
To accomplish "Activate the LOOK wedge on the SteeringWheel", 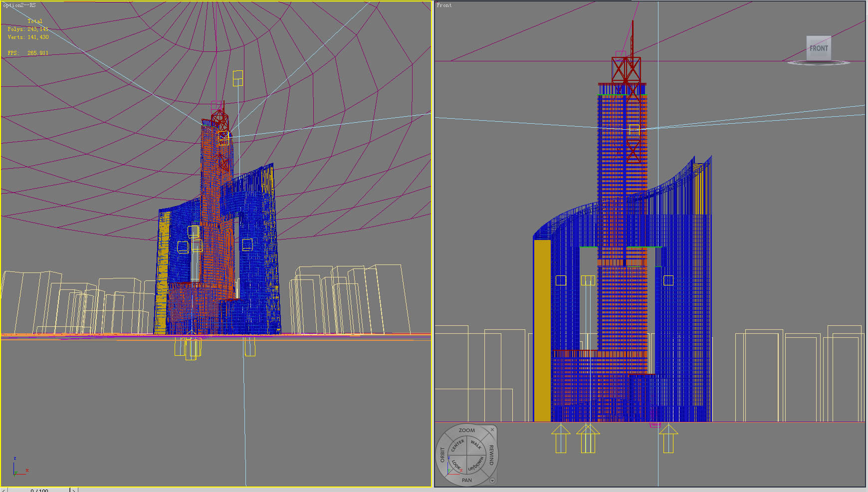I will coord(456,464).
